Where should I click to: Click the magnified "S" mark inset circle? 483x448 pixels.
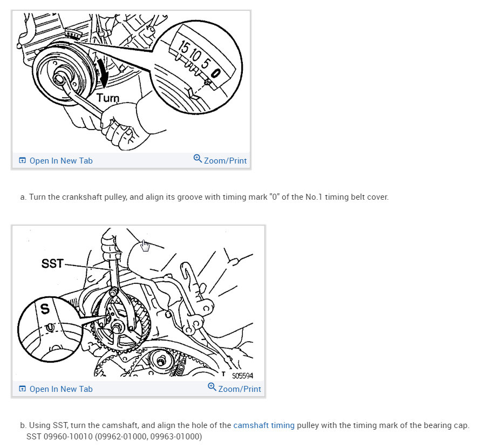(x=49, y=329)
